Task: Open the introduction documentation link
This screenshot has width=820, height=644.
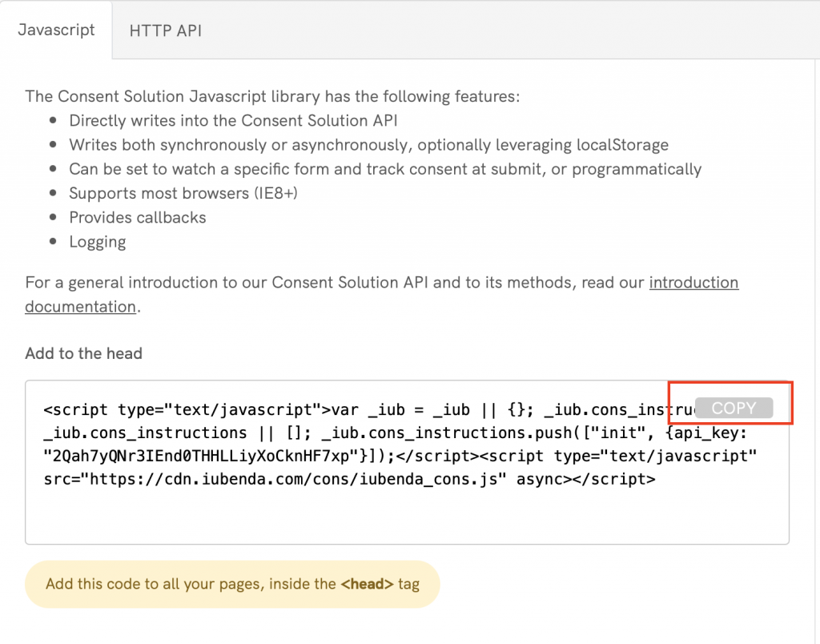Action: [x=693, y=282]
